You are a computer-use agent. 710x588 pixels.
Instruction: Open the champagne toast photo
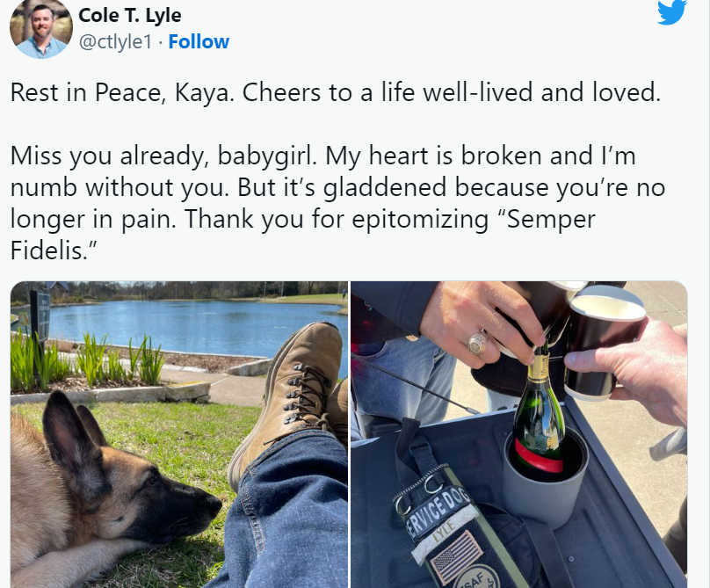(519, 434)
